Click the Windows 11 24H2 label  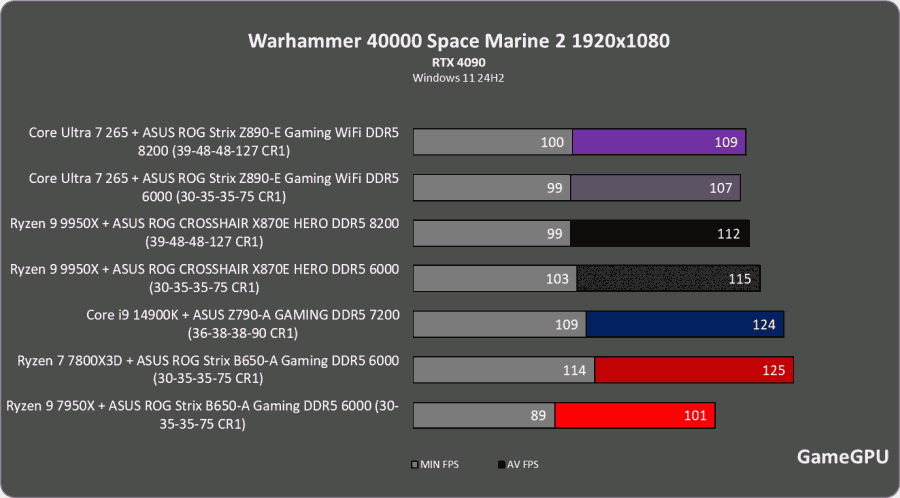(458, 78)
